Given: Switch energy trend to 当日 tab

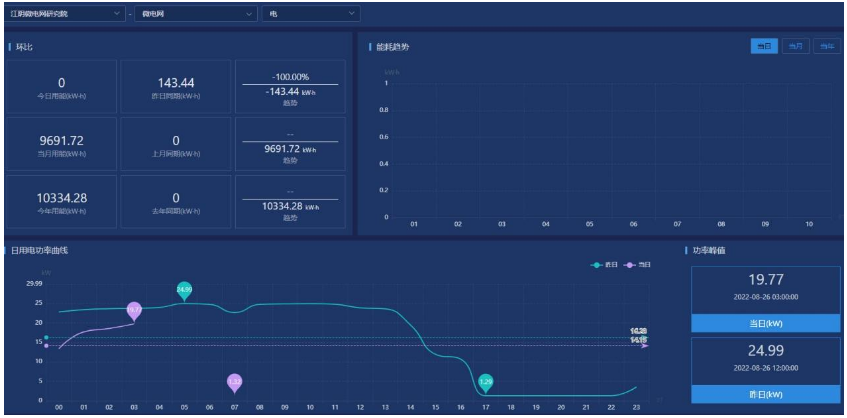Looking at the screenshot, I should [x=764, y=46].
